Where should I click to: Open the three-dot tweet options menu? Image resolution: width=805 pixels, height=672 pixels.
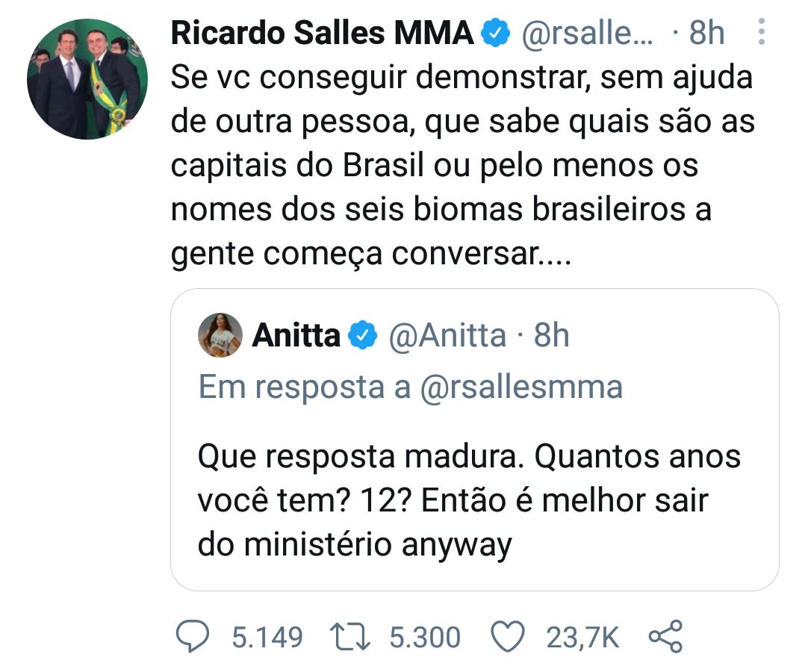(x=762, y=32)
